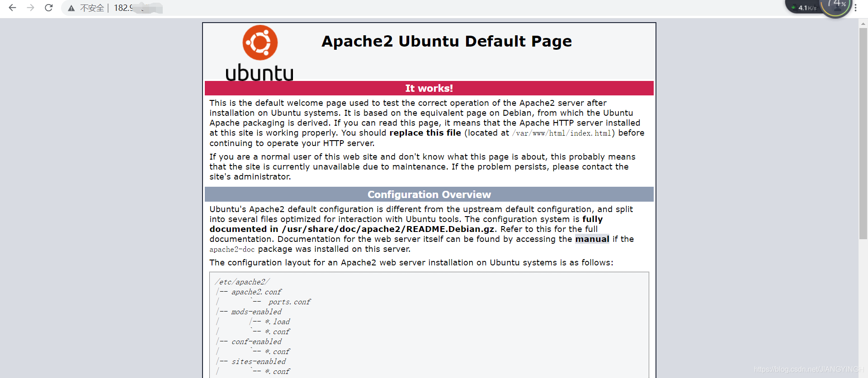Screen dimensions: 868x378
Task: Open the browser three-dot menu
Action: (x=855, y=8)
